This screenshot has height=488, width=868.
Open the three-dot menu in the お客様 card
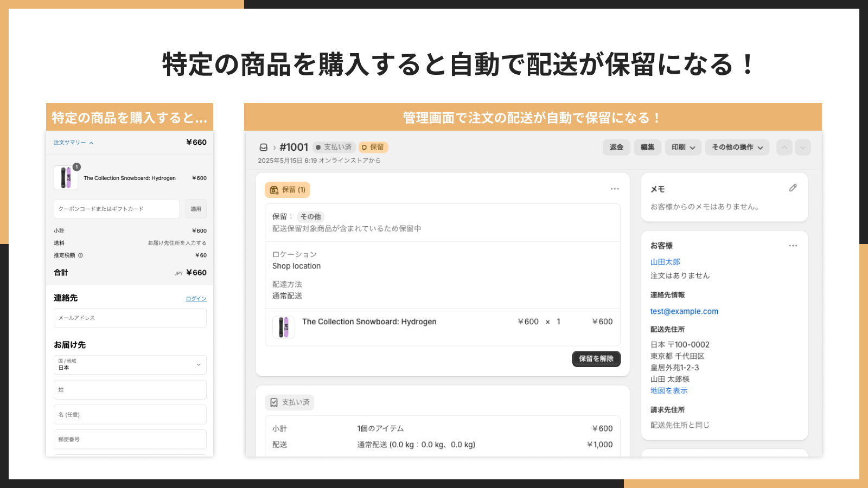click(x=793, y=246)
